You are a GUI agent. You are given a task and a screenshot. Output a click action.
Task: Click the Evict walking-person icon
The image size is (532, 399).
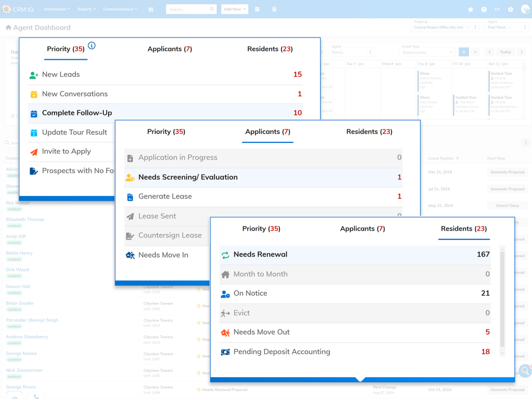point(225,313)
